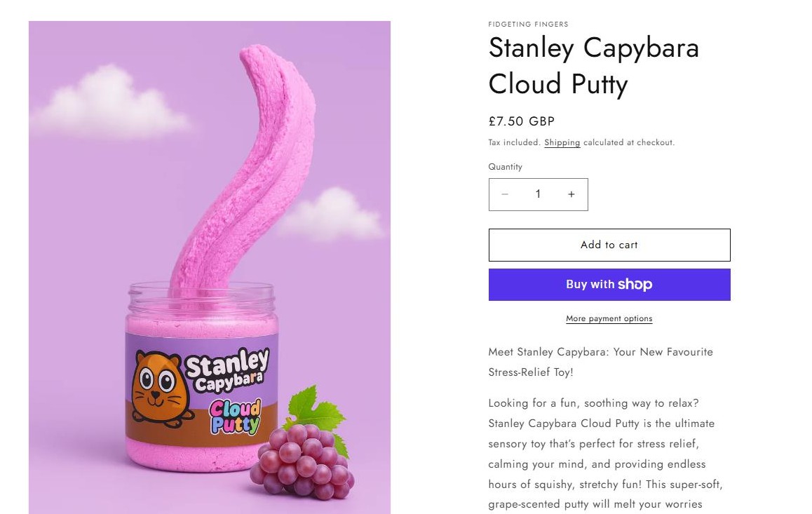Click the Stanley Capybara Cloud Putty title

(x=593, y=65)
